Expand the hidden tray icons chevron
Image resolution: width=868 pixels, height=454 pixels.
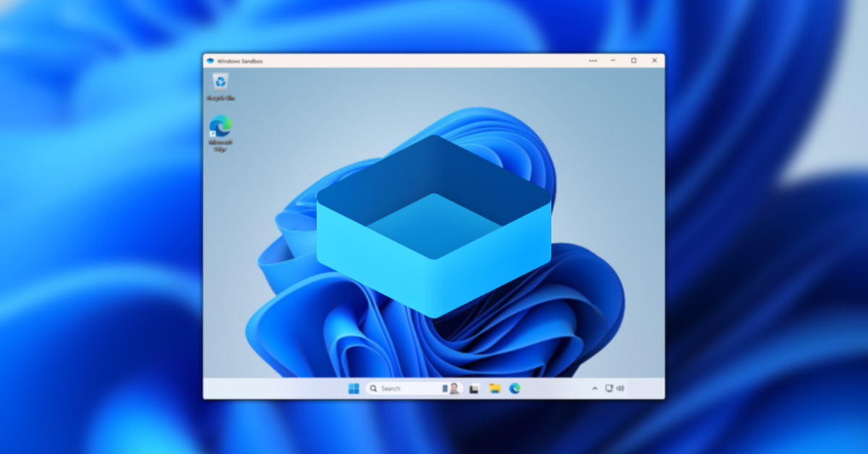coord(595,388)
